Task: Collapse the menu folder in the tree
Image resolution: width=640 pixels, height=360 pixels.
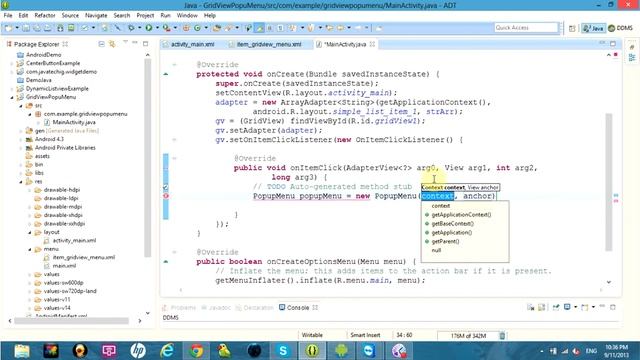Action: click(x=30, y=249)
